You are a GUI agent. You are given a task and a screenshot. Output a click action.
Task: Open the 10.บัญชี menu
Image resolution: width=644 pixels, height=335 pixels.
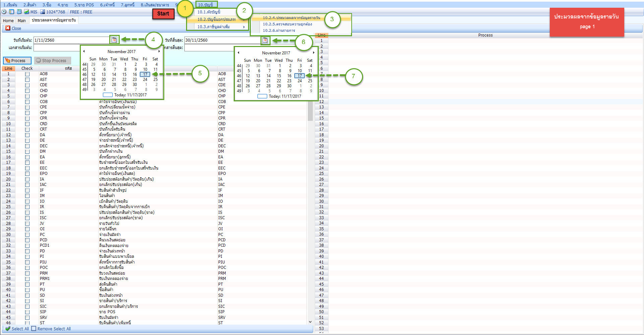click(206, 5)
